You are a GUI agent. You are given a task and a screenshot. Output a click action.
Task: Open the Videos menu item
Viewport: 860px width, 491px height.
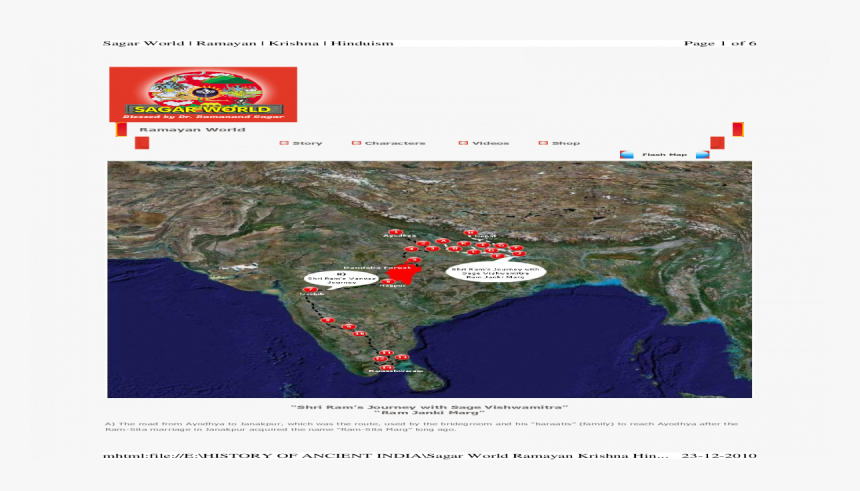click(x=490, y=143)
